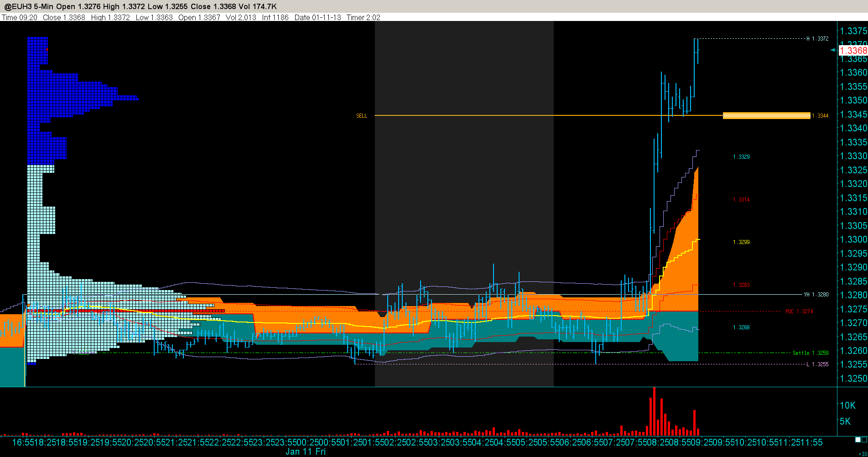Click the 1.3344 price label beside sell bar
The width and height of the screenshot is (868, 457).
[821, 116]
